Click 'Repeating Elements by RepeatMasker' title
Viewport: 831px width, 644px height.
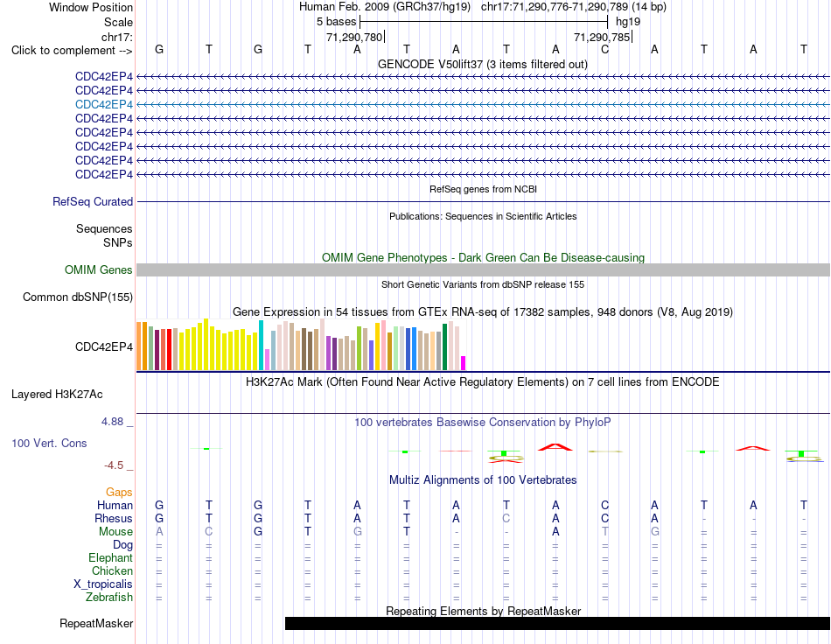pos(484,611)
